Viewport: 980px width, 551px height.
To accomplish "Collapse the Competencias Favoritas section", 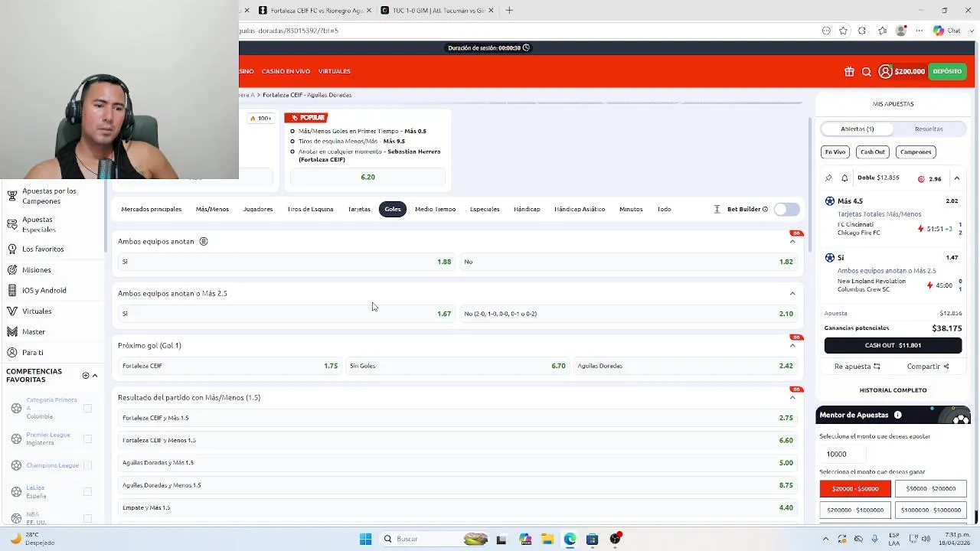I will pos(95,376).
